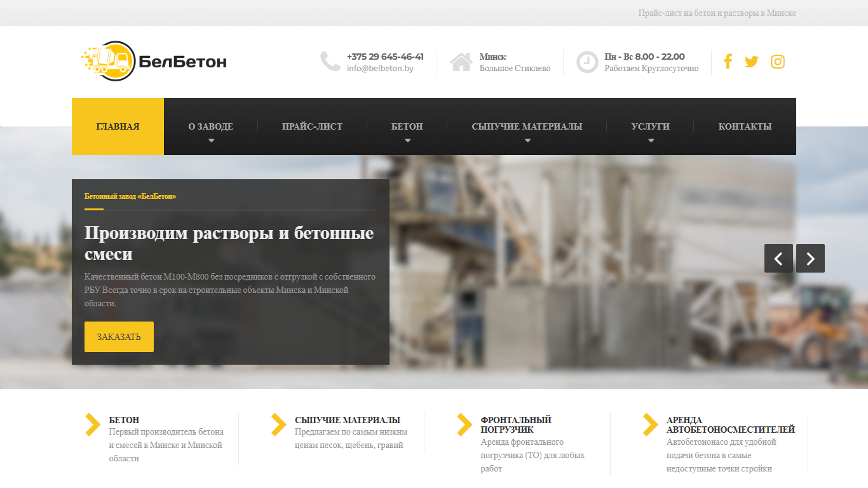Screen dimensions: 868x488
Task: Click the Минск city label
Action: [492, 57]
